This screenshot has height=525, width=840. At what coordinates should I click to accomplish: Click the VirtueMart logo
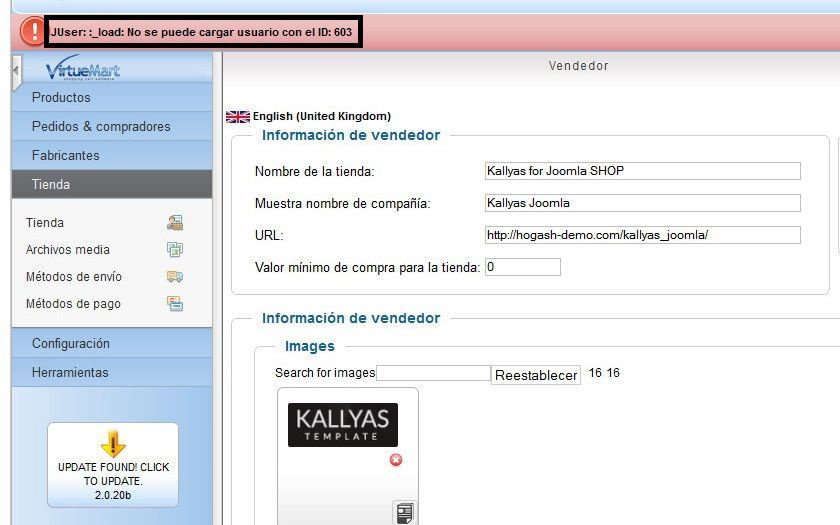[x=83, y=68]
